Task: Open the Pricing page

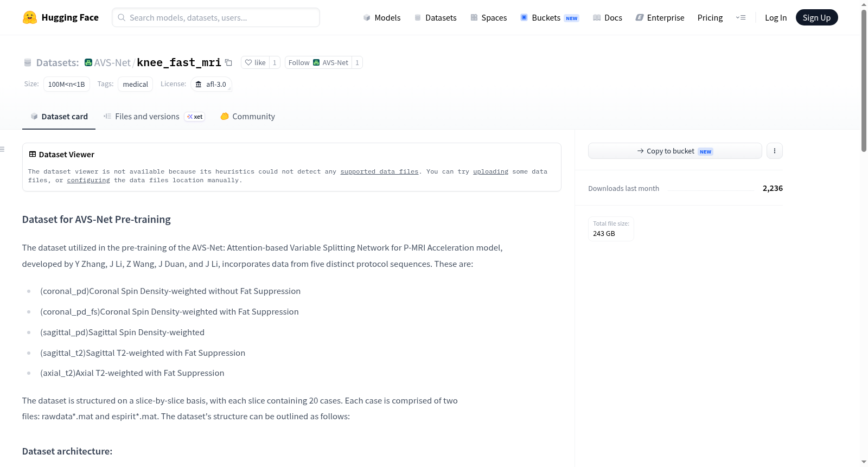Action: (x=710, y=17)
